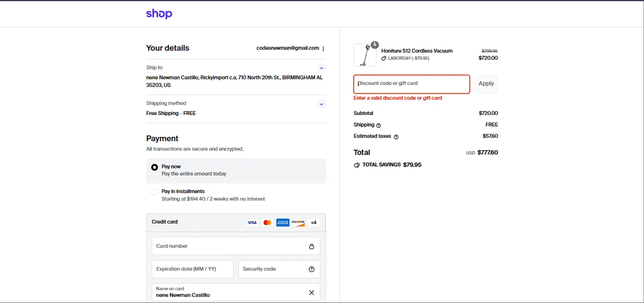Click the Shipping info question mark icon
Screen dimensions: 644x303
(x=379, y=125)
